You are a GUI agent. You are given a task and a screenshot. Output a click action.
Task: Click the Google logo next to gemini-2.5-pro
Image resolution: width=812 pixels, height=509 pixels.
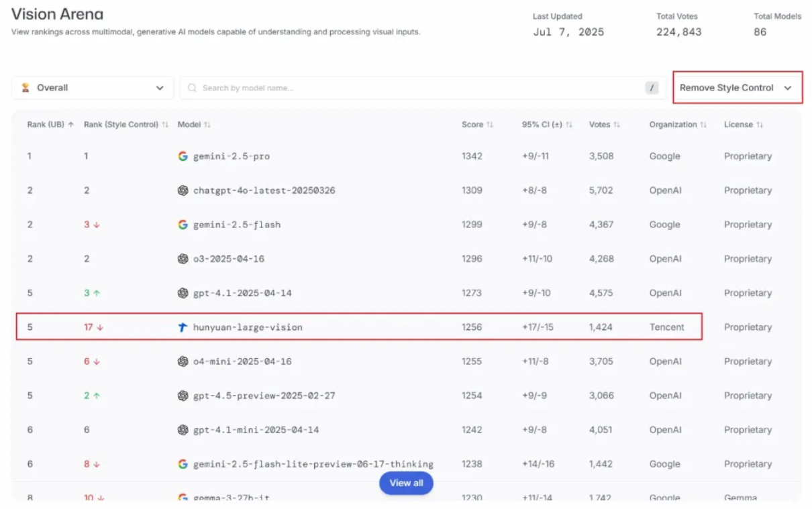click(x=183, y=156)
